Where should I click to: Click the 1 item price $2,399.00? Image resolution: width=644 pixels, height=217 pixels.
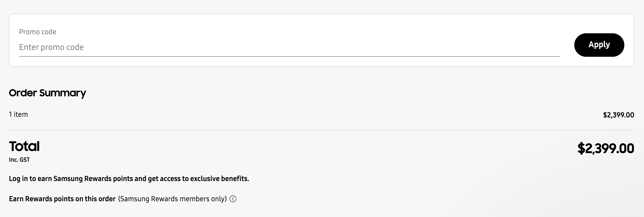coord(618,115)
